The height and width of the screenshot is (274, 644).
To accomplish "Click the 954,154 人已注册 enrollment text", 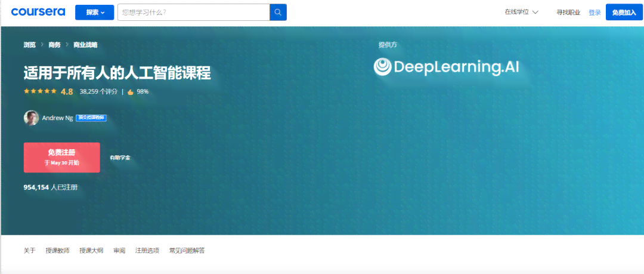I will [x=51, y=187].
